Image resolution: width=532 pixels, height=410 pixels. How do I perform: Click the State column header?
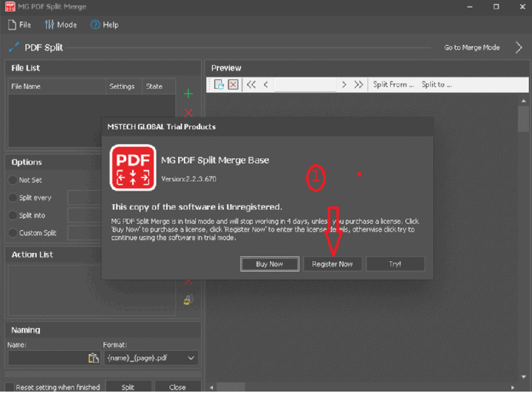coord(159,86)
